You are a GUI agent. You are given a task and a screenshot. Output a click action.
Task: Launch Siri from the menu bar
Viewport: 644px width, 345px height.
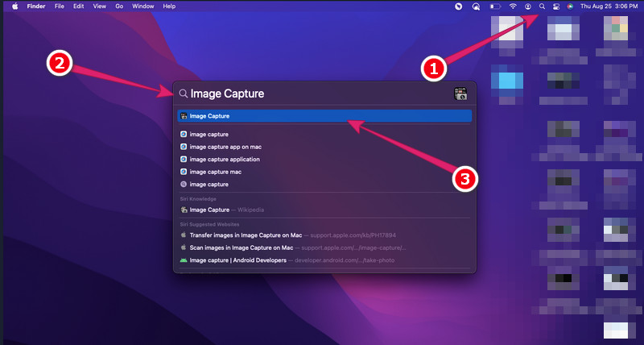(570, 6)
